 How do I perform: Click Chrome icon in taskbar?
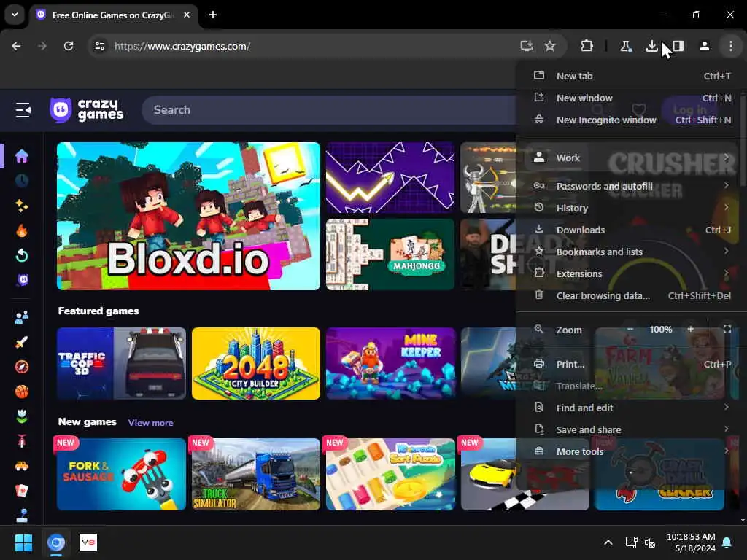pyautogui.click(x=56, y=542)
